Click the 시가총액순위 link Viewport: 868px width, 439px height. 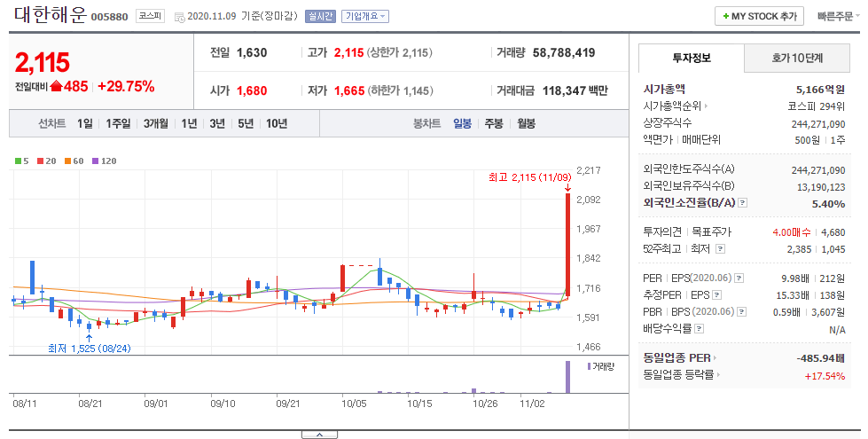[x=672, y=106]
